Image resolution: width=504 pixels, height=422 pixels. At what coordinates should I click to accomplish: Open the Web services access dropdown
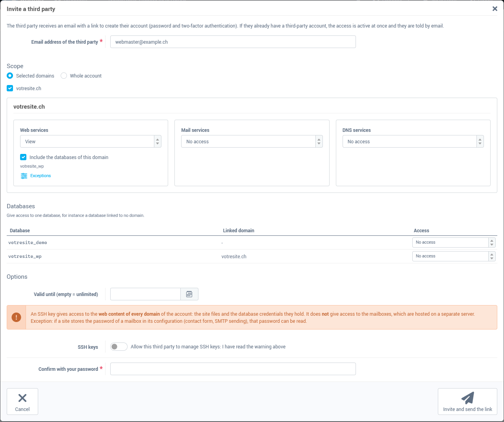pos(91,141)
